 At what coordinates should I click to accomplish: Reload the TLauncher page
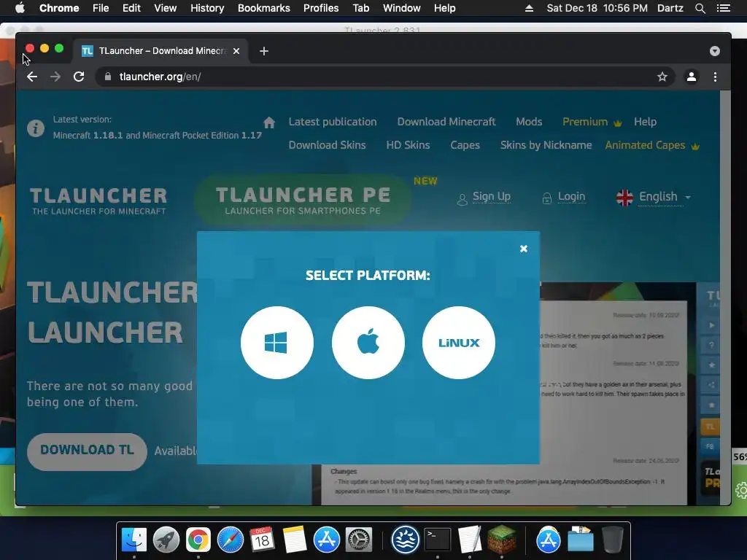79,77
